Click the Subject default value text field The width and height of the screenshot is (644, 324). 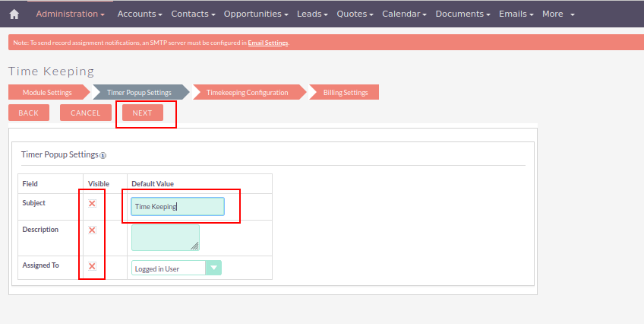point(177,206)
